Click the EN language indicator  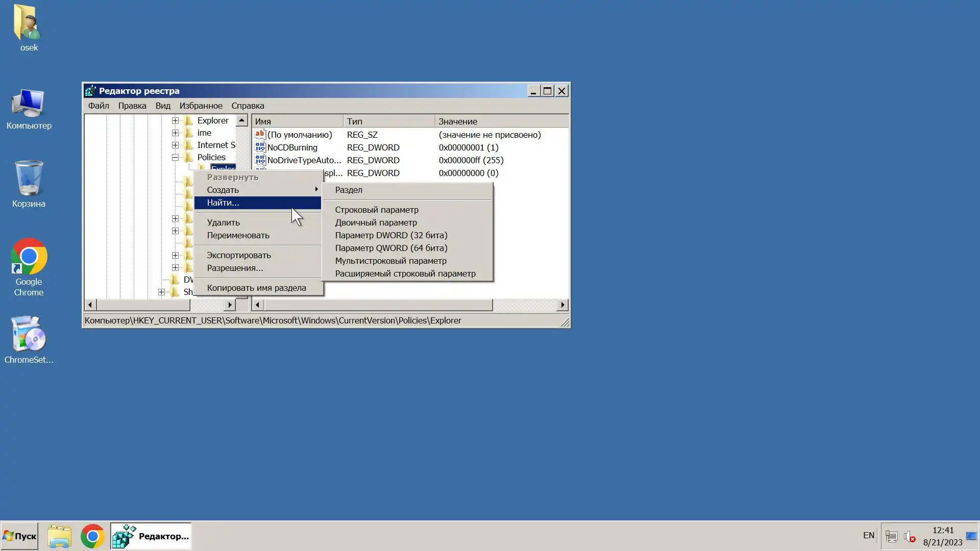pos(868,535)
